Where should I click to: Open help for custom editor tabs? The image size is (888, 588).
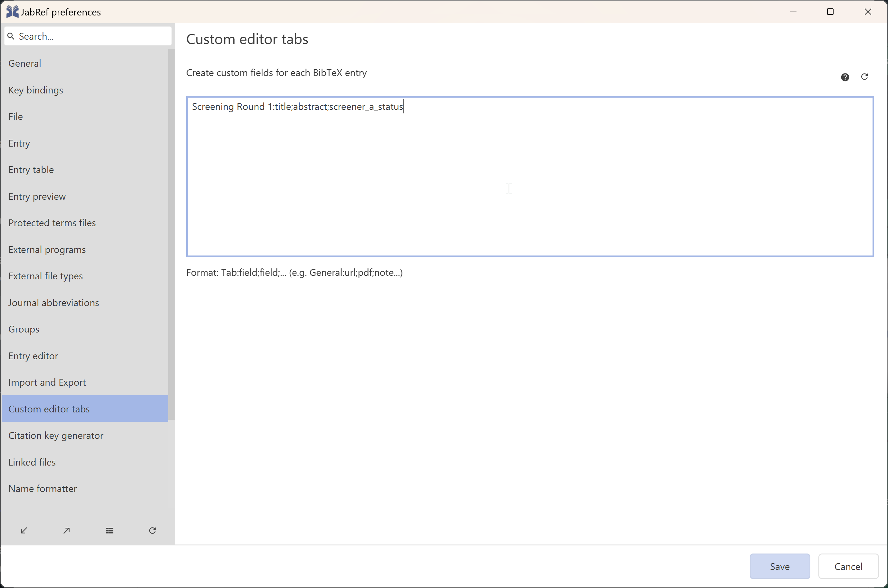click(845, 77)
